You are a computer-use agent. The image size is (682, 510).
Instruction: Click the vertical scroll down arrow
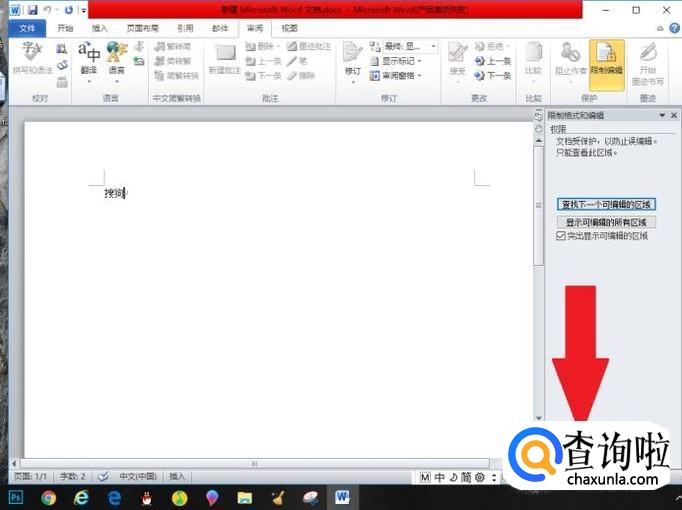click(x=539, y=418)
